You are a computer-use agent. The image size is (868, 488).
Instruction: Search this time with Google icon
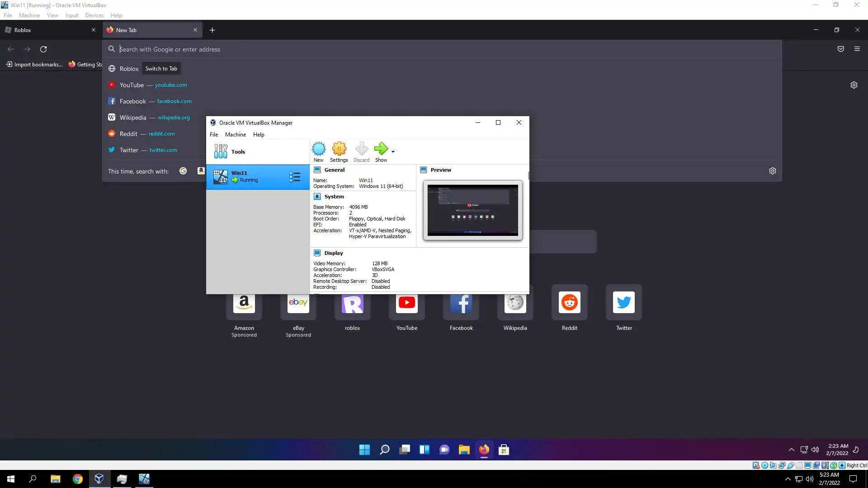pos(183,171)
